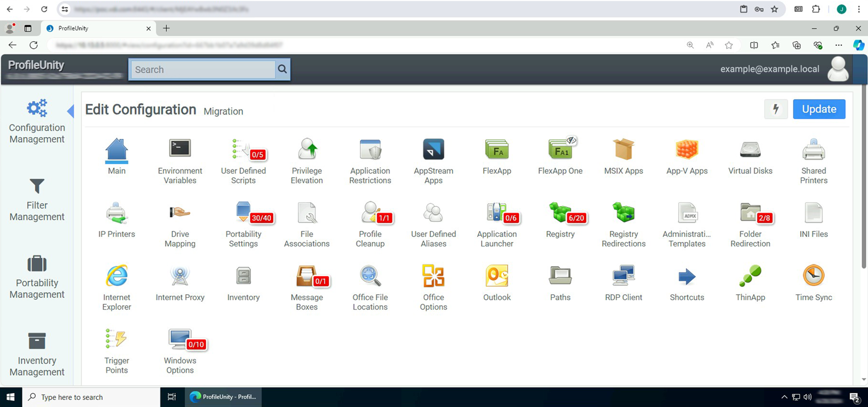Open the Windows Options module
The height and width of the screenshot is (407, 868).
[x=180, y=340]
